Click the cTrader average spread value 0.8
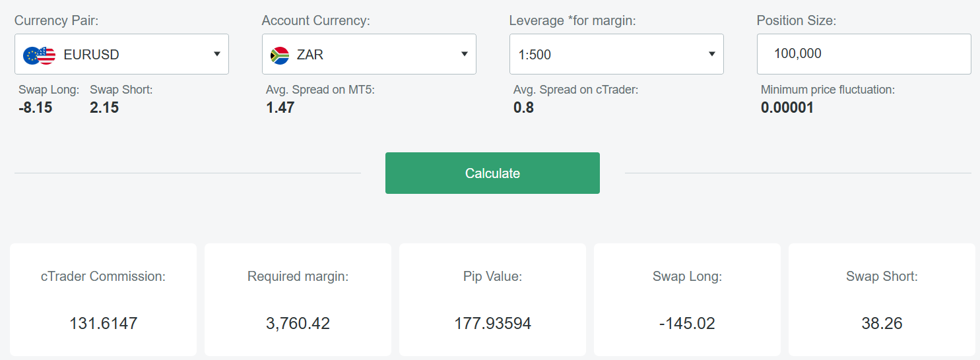The height and width of the screenshot is (360, 980). (x=523, y=107)
